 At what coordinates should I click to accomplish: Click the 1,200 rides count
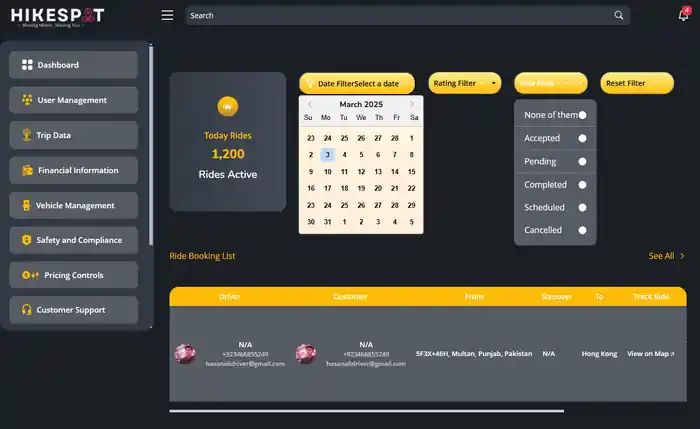pos(228,154)
